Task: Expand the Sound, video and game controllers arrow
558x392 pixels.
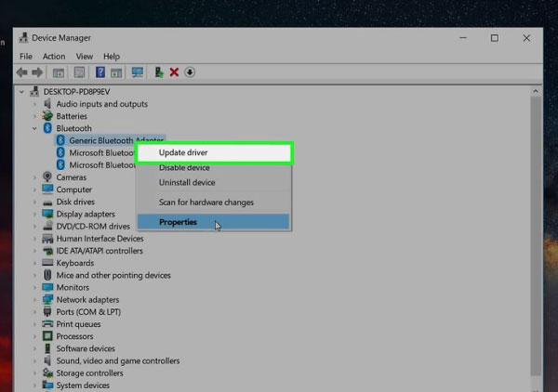Action: 34,360
